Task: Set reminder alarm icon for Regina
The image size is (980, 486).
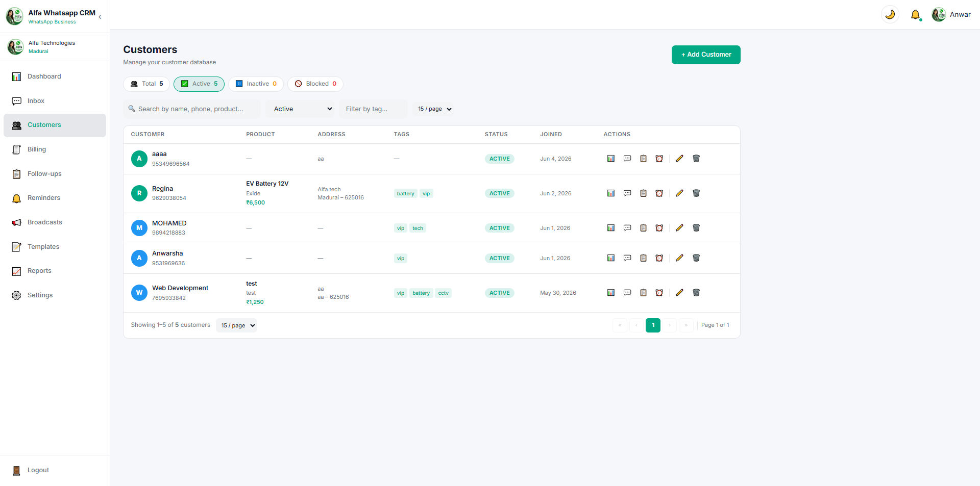Action: [659, 193]
